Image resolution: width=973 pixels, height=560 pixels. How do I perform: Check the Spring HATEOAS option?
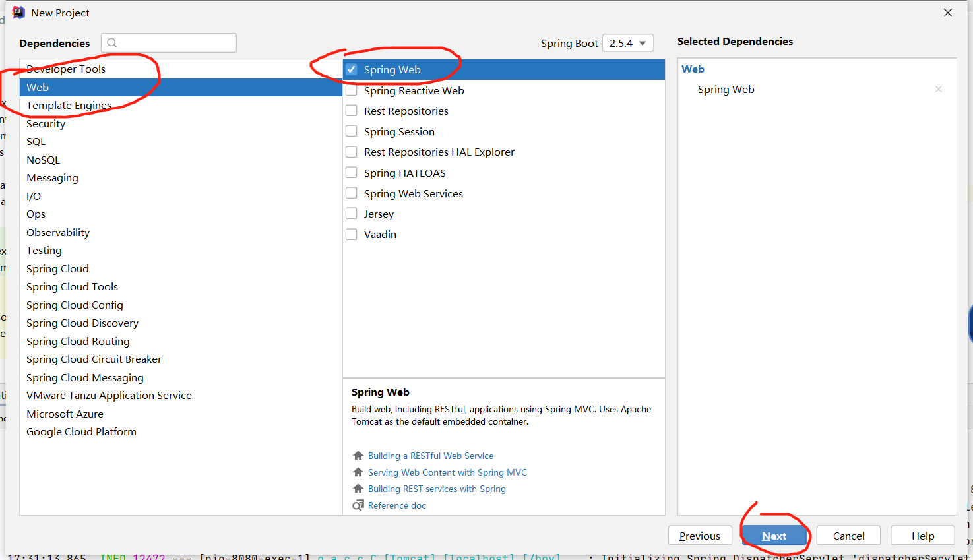pos(352,173)
